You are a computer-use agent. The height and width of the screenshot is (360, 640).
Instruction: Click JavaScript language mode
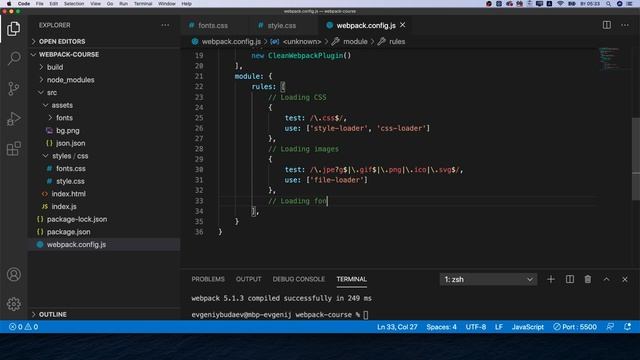coord(528,327)
